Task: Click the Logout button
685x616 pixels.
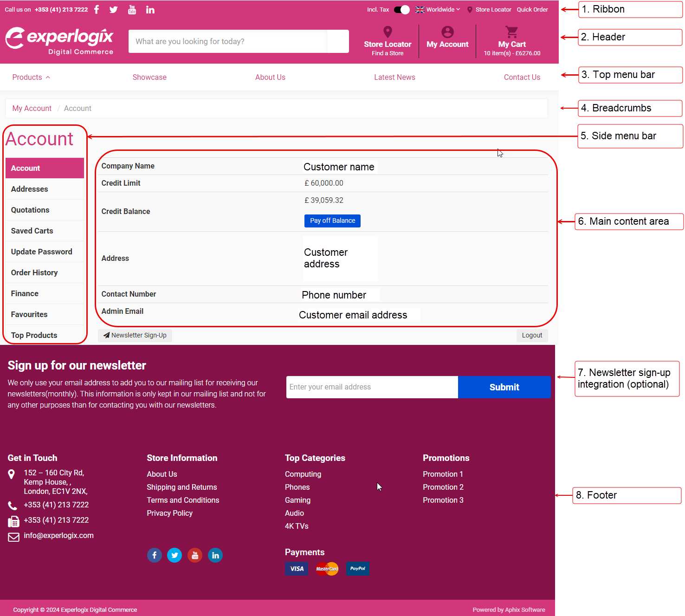Action: pyautogui.click(x=532, y=335)
